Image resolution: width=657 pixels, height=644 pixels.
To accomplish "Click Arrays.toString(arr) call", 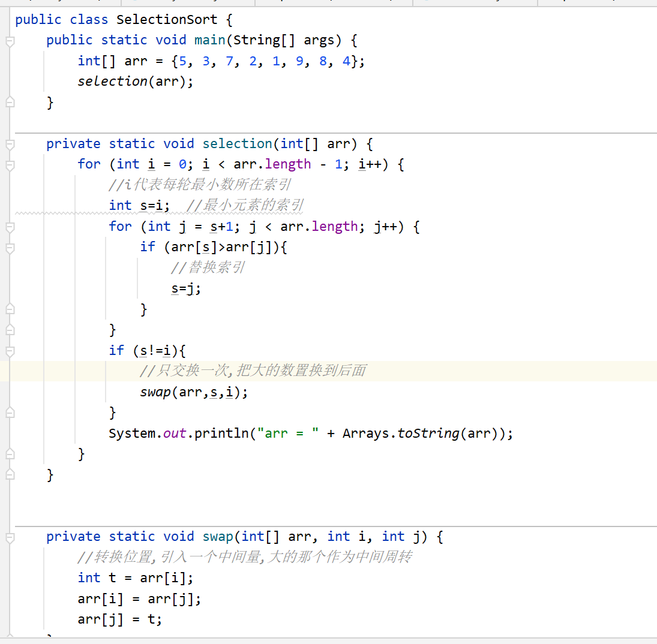I will click(420, 434).
